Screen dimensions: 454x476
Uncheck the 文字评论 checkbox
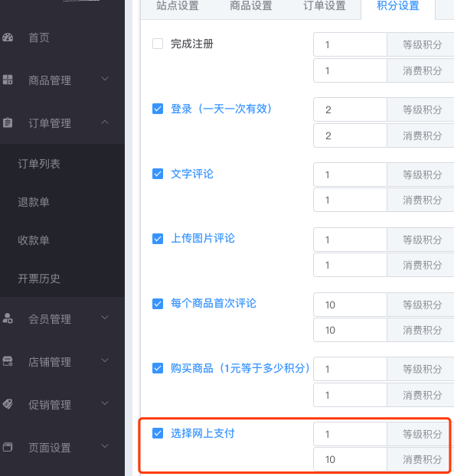(x=158, y=174)
